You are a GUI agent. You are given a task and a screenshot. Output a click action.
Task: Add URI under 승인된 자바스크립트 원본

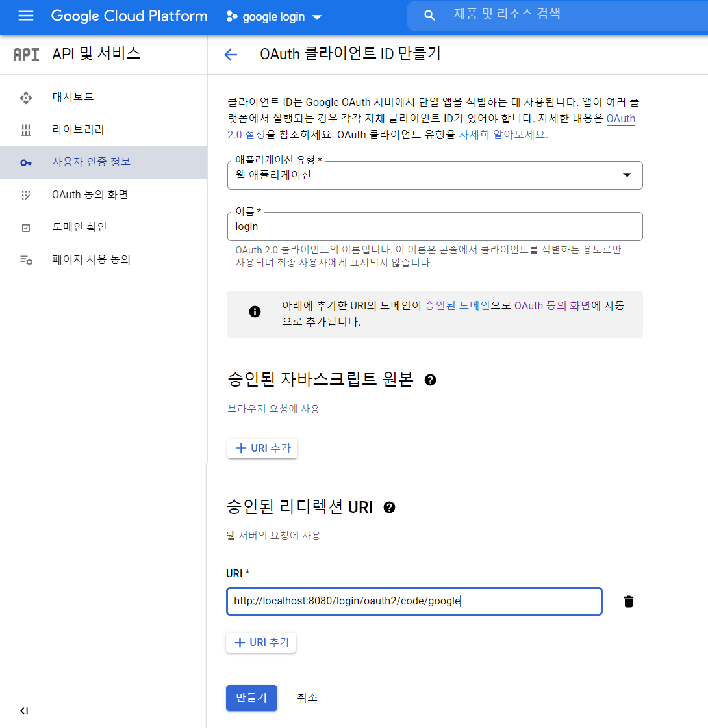tap(262, 448)
